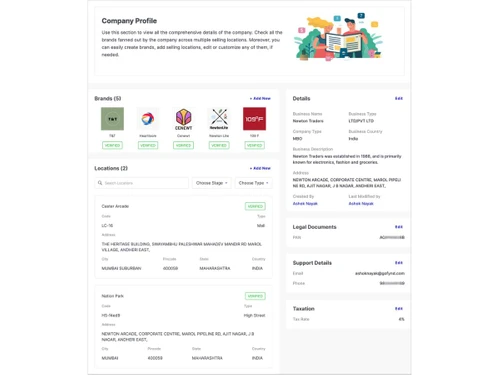Edit the Legal Documents section
Screen dimensions: 500x375
coord(399,227)
